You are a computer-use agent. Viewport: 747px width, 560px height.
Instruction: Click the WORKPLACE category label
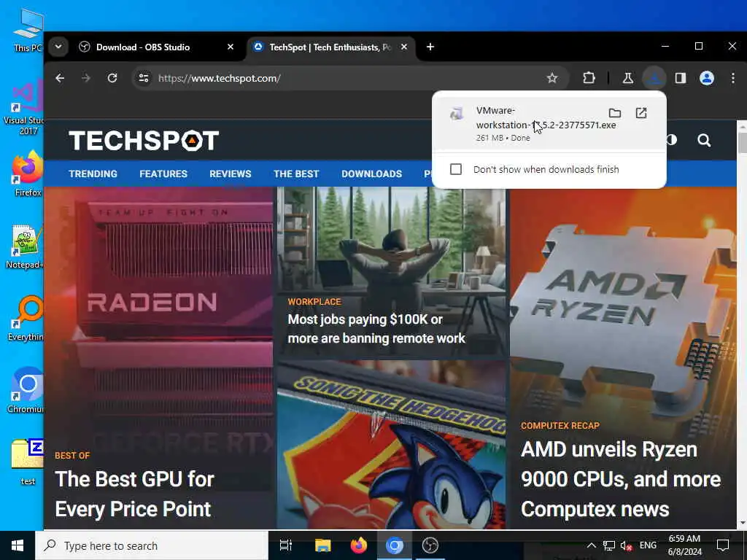[314, 301]
